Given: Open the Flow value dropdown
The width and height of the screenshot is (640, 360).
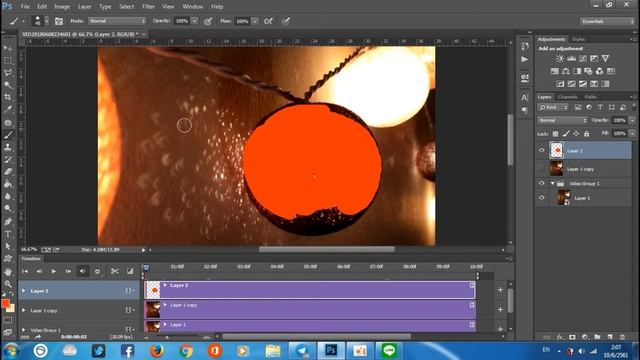Looking at the screenshot, I should [255, 21].
